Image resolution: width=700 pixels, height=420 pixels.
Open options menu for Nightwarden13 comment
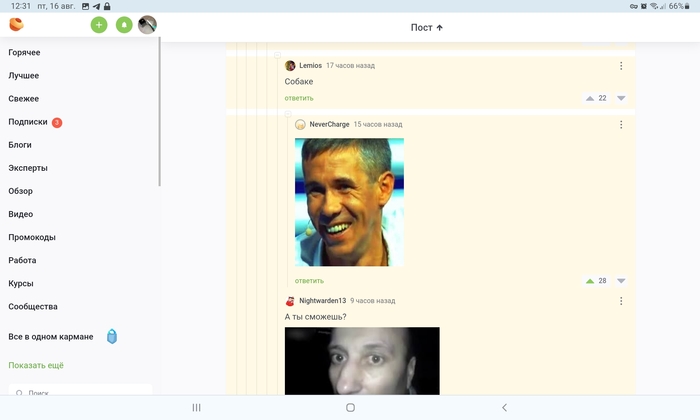(621, 301)
